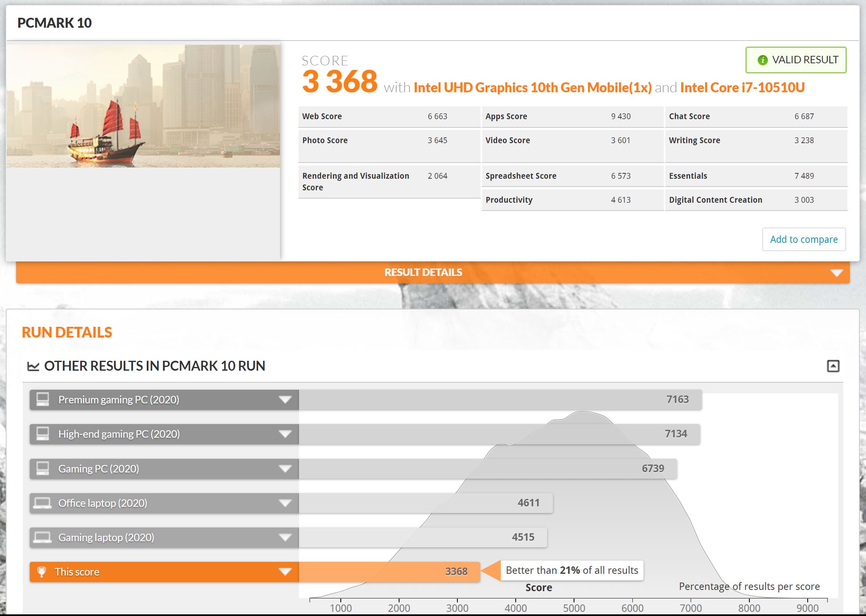Click desktop icon on Gaming PC (2020) row
This screenshot has width=866, height=616.
tap(42, 468)
